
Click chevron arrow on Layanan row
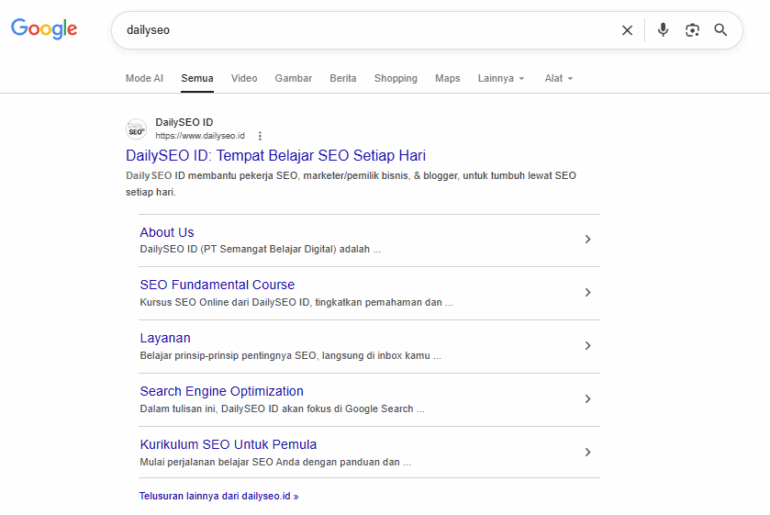pos(588,346)
